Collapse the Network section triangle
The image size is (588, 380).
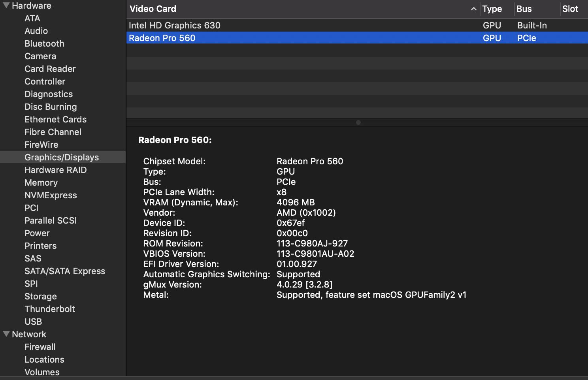(6, 334)
